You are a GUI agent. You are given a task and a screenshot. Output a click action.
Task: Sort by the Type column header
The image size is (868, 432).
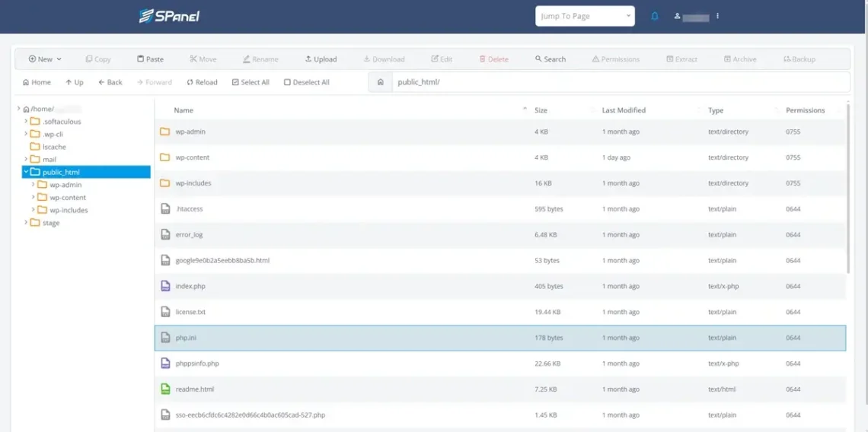tap(716, 110)
